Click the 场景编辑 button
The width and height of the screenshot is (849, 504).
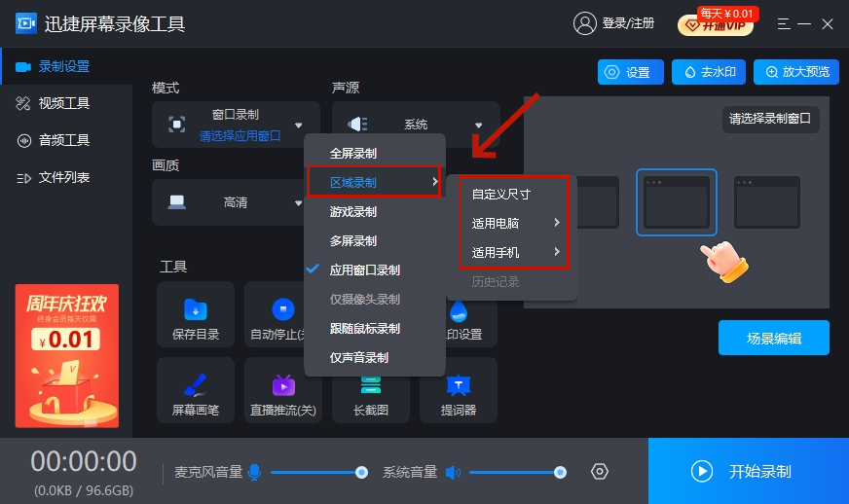(774, 338)
